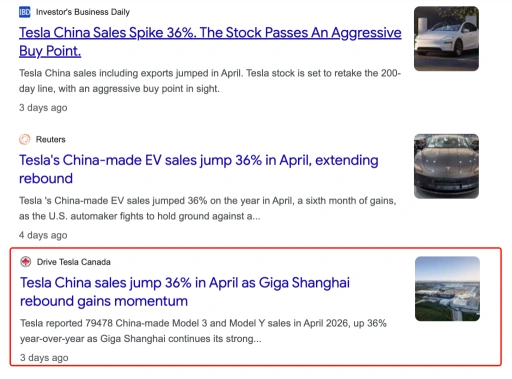
Task: Open the Giga Shanghai aerial photo thumbnail
Action: 447,289
